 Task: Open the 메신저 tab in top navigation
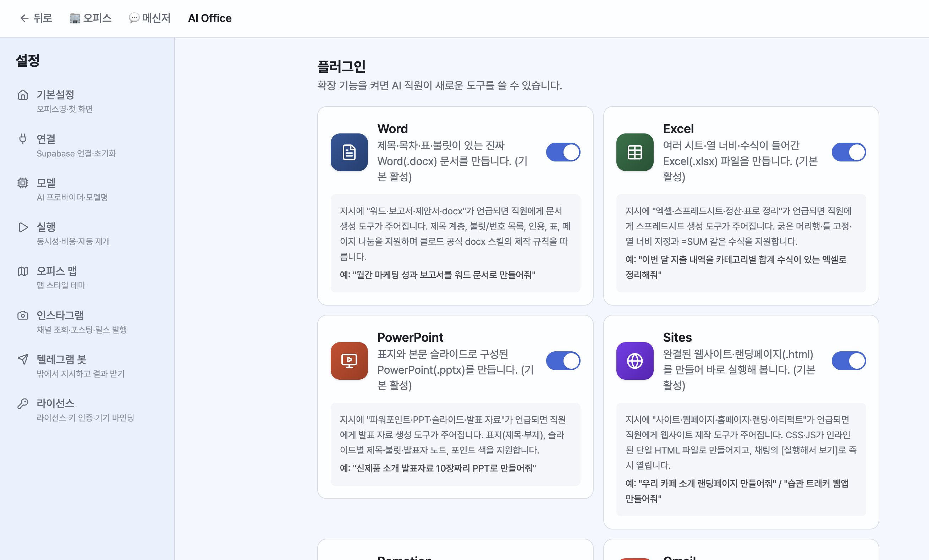150,18
